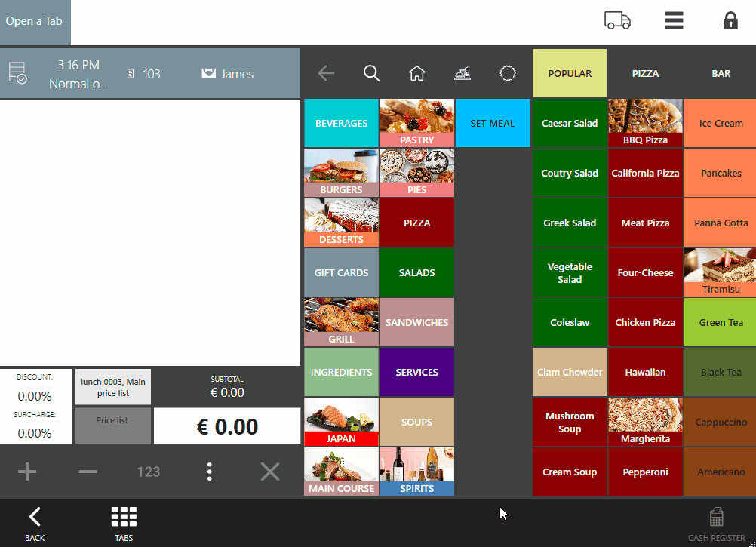Open the three-dot more options menu
Screen dimensions: 756x547
(x=209, y=472)
